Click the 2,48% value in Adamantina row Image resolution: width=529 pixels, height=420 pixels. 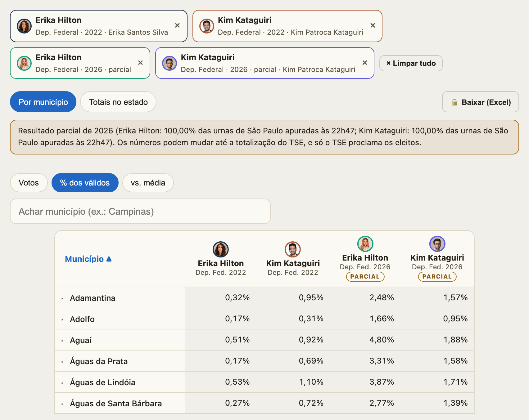coord(382,297)
